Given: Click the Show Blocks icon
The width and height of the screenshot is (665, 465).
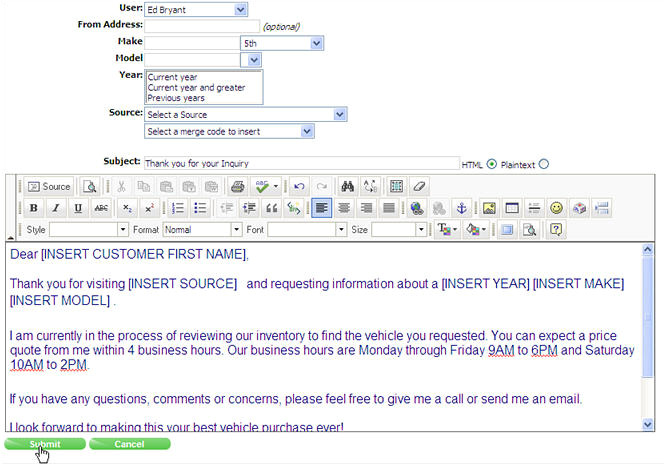Looking at the screenshot, I should point(529,230).
